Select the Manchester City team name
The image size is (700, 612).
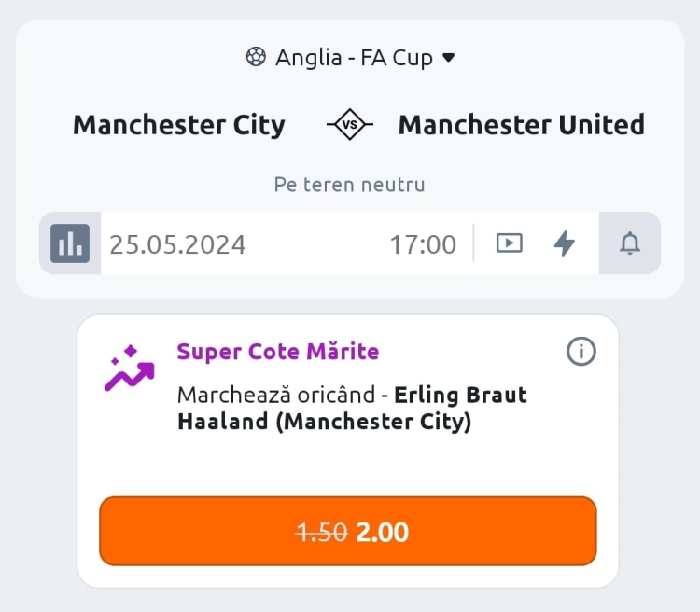tap(179, 125)
